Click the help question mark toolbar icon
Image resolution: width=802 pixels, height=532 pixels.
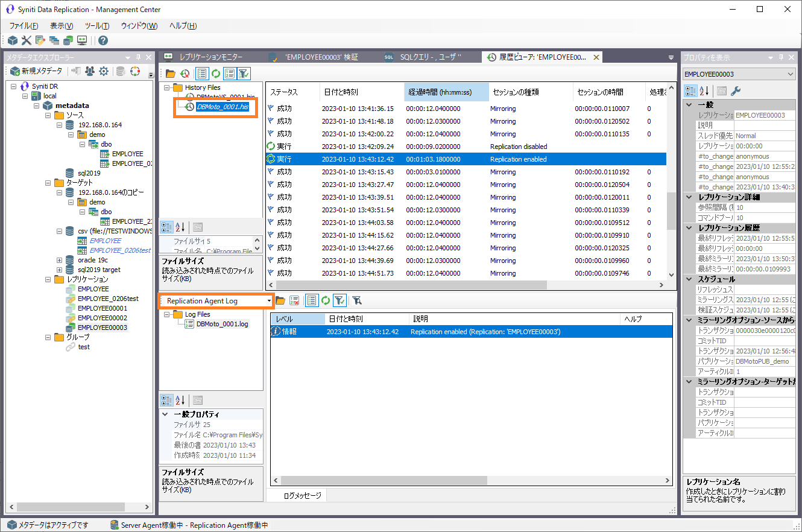103,40
